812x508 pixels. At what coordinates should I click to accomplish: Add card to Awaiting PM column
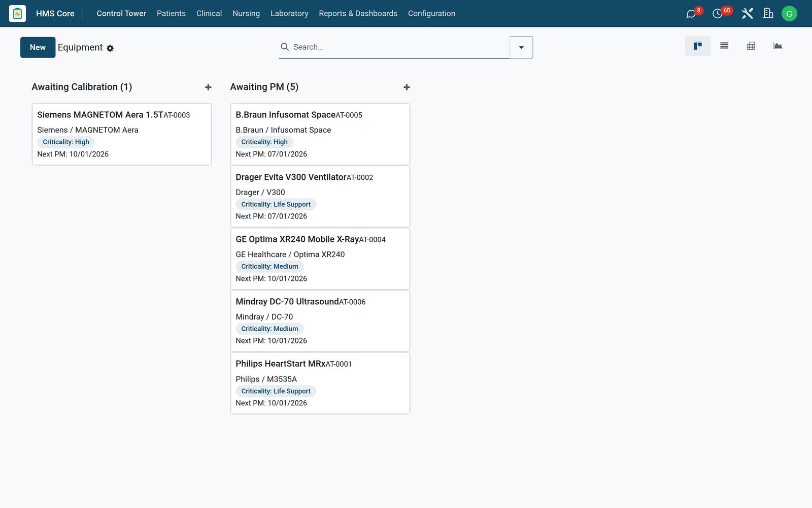point(407,87)
